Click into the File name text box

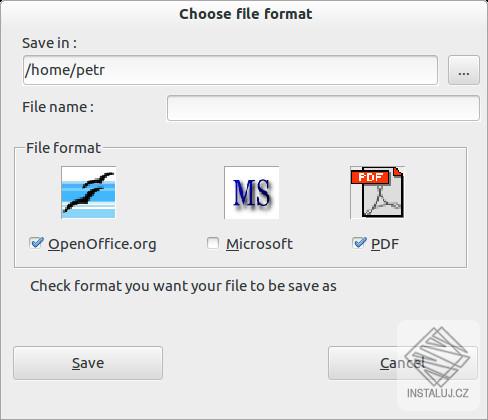[323, 108]
